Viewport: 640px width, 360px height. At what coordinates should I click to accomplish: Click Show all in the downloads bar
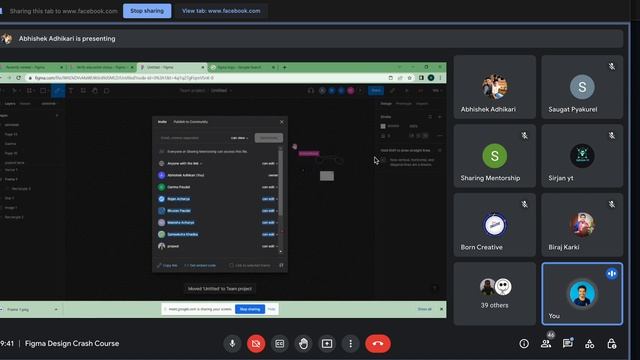pos(424,309)
